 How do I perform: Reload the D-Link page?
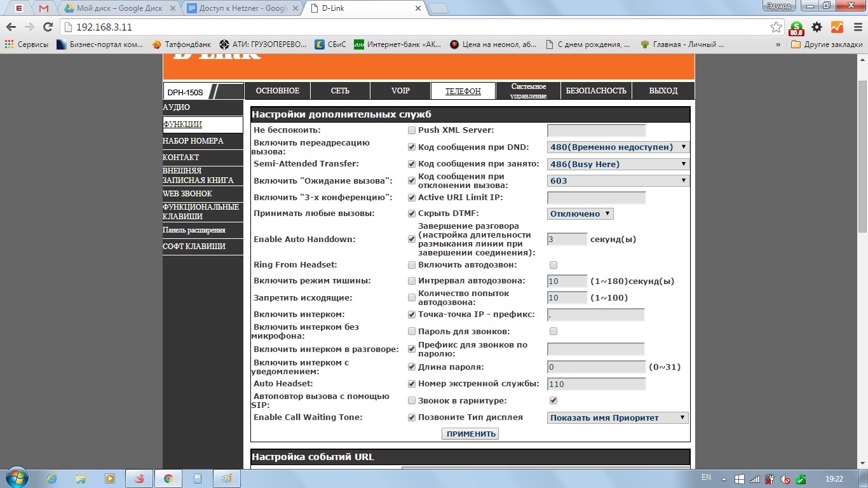point(48,27)
